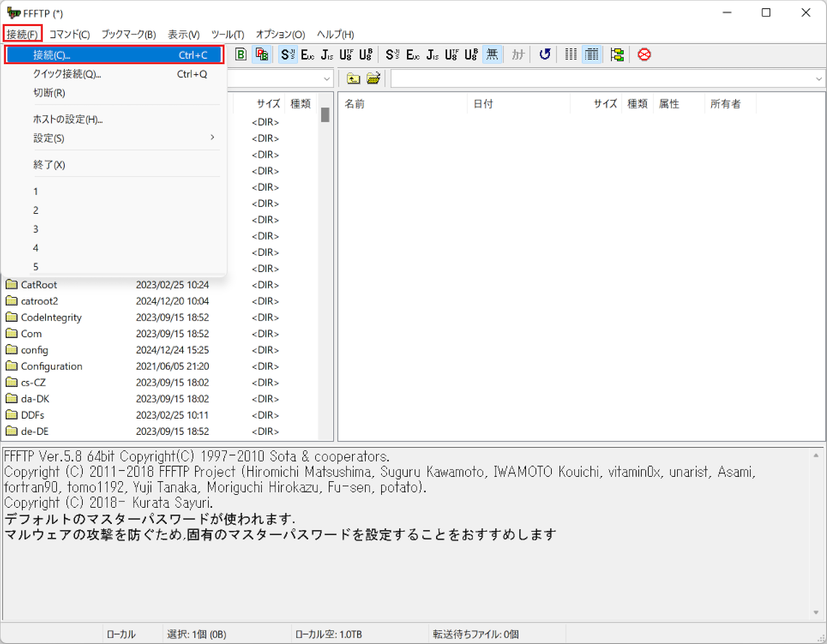The image size is (827, 644).
Task: Select the CatRoot folder icon
Action: click(x=12, y=284)
